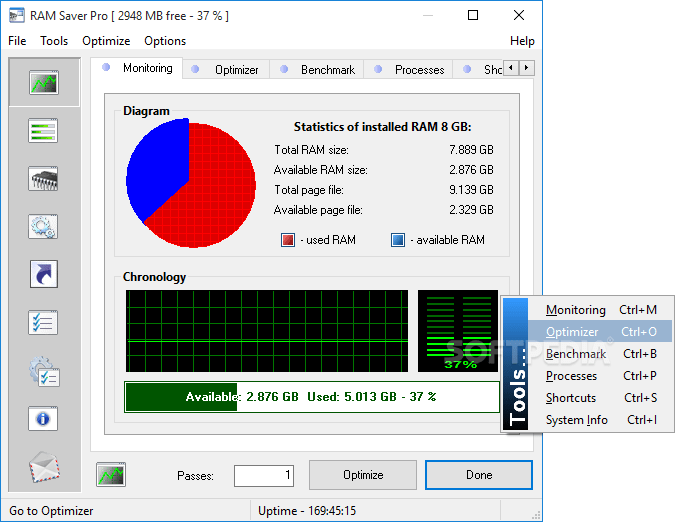Image resolution: width=675 pixels, height=522 pixels.
Task: Click the Available page file value 2.329 GB
Action: [x=471, y=210]
